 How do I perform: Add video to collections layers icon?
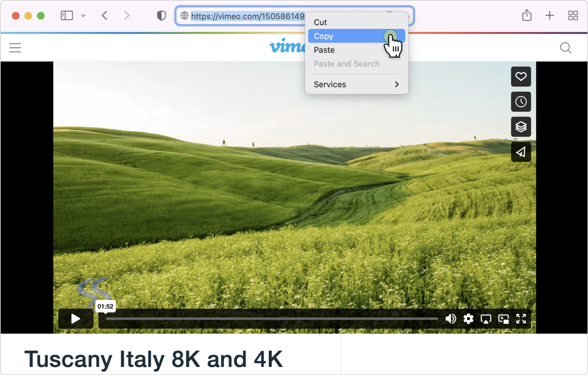pos(521,127)
